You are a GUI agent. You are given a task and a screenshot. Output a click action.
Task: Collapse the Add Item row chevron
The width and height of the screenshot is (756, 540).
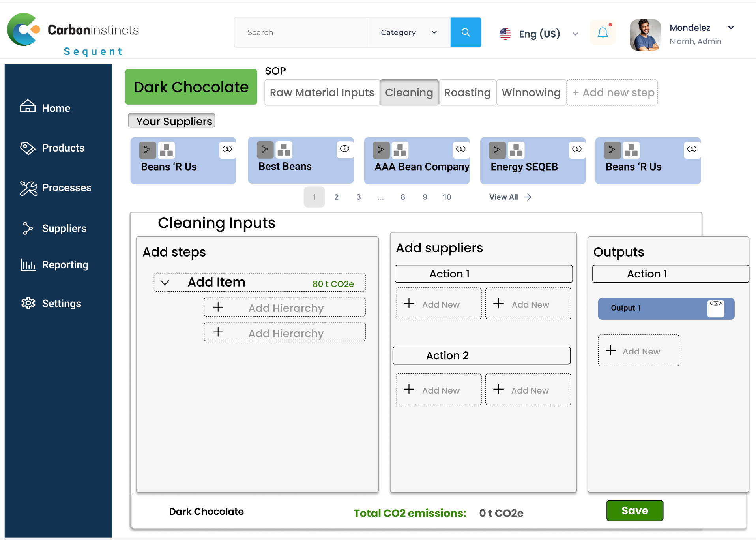pyautogui.click(x=165, y=283)
